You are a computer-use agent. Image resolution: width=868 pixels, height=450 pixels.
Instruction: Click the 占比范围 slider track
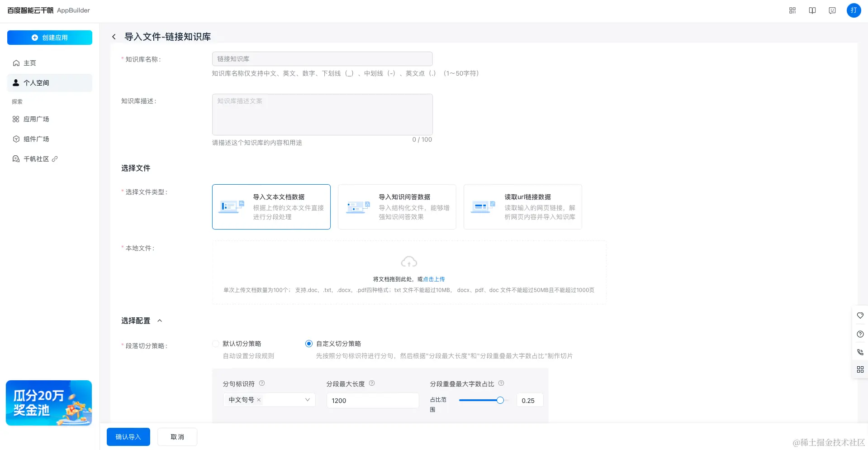484,400
